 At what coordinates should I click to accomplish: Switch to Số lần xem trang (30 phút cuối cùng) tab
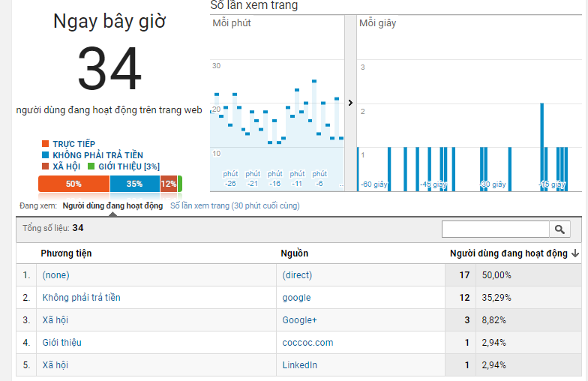(235, 205)
